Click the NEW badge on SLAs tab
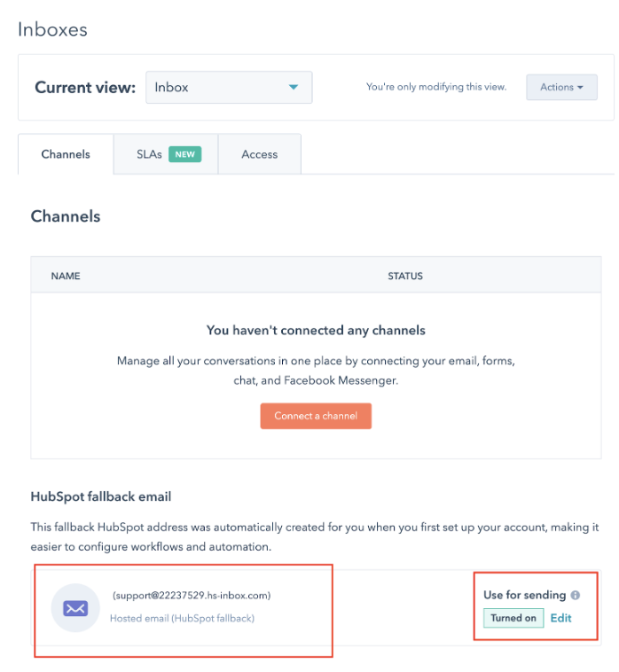The height and width of the screenshot is (672, 619). pyautogui.click(x=184, y=154)
